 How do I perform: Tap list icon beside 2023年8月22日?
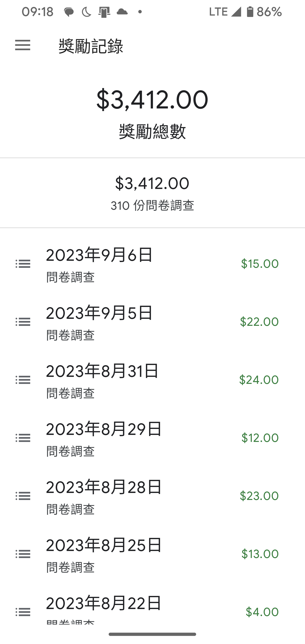(23, 612)
